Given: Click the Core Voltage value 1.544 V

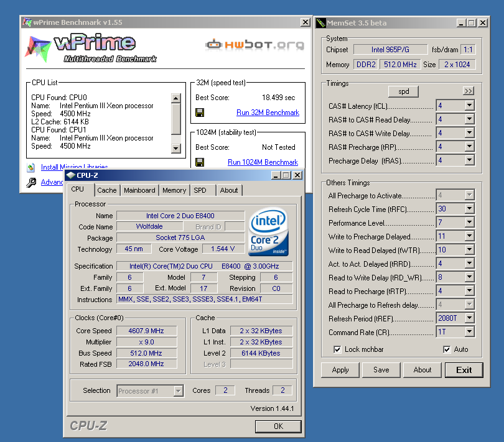Looking at the screenshot, I should coord(223,249).
